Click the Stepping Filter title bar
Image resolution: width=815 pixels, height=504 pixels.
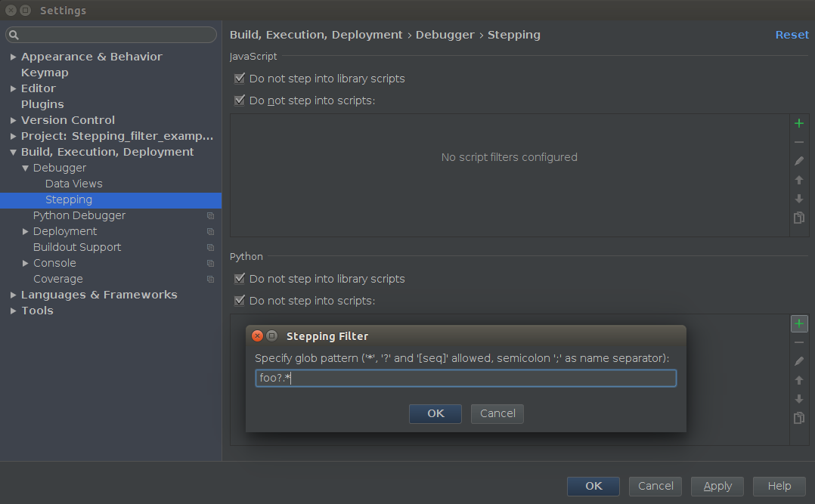466,335
